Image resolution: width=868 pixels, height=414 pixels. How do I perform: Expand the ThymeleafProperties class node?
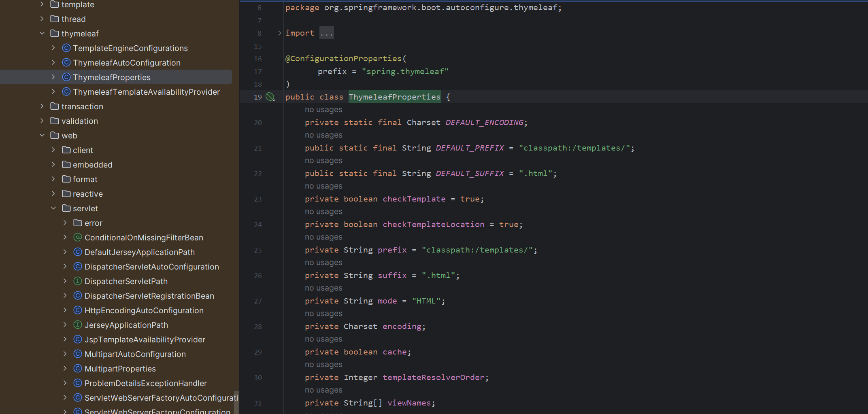[53, 77]
